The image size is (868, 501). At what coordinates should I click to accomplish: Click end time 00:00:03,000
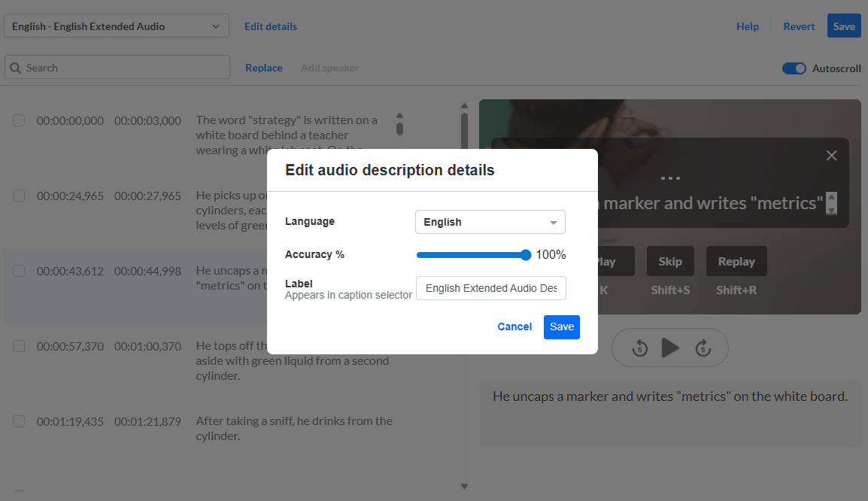click(x=148, y=120)
